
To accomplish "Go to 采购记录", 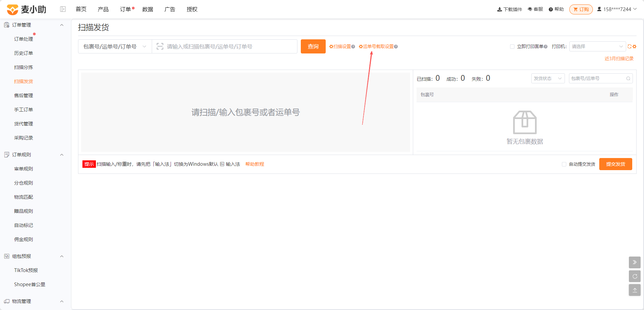I will coord(24,138).
